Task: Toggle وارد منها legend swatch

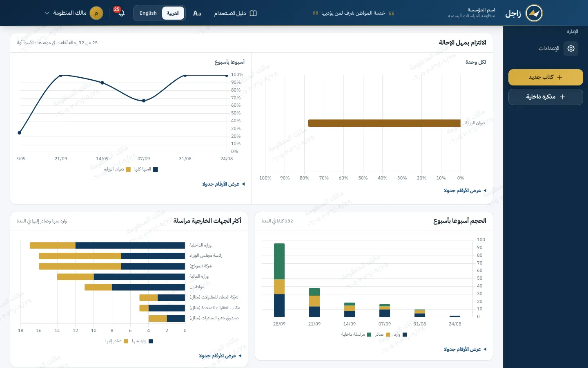Action: (x=151, y=341)
